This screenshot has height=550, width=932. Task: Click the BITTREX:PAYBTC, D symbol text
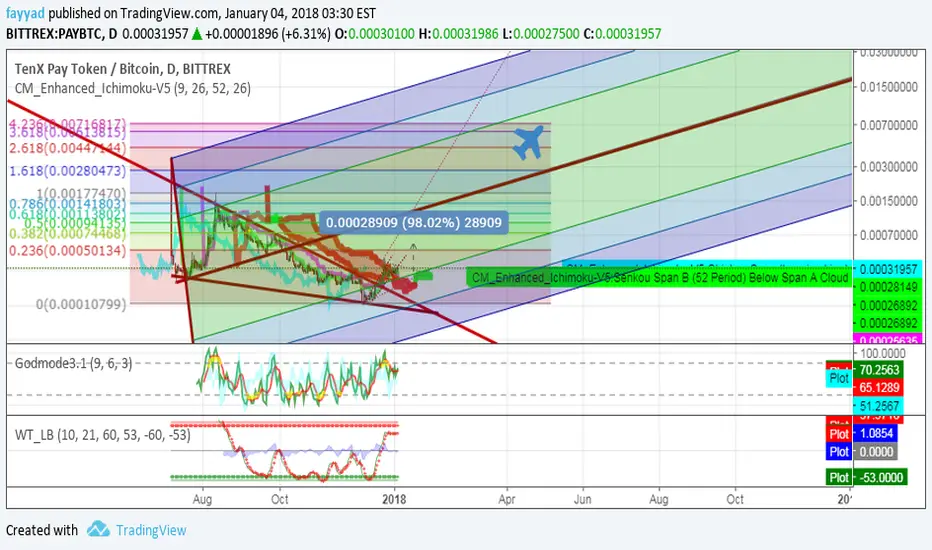click(61, 34)
